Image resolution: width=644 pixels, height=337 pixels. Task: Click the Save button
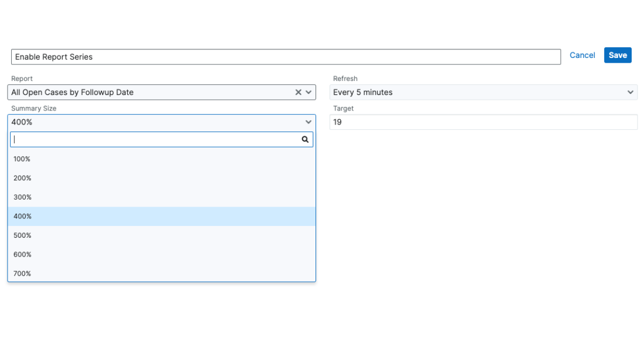pos(618,55)
